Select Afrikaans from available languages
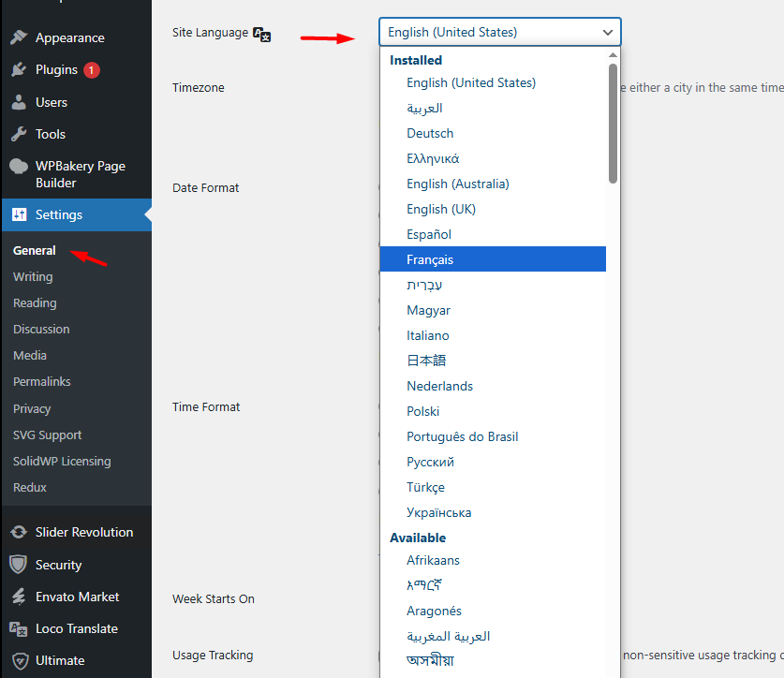Screen dimensions: 784x678 tap(433, 560)
